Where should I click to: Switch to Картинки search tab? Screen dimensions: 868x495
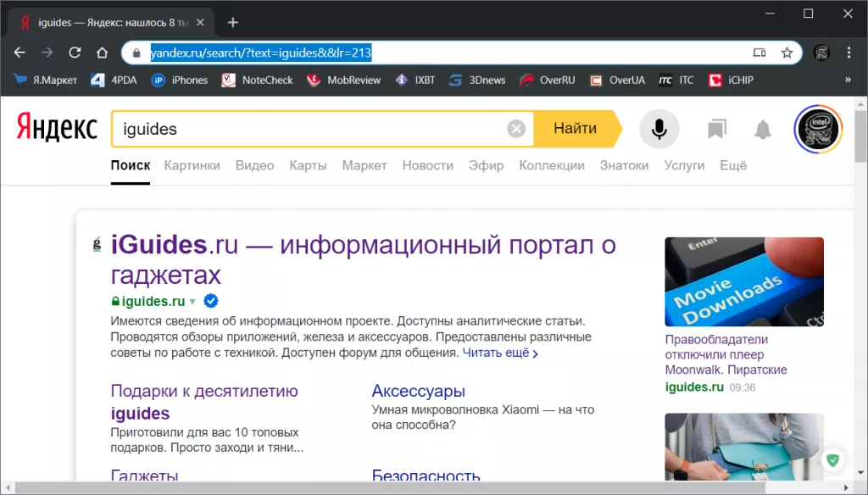(192, 165)
